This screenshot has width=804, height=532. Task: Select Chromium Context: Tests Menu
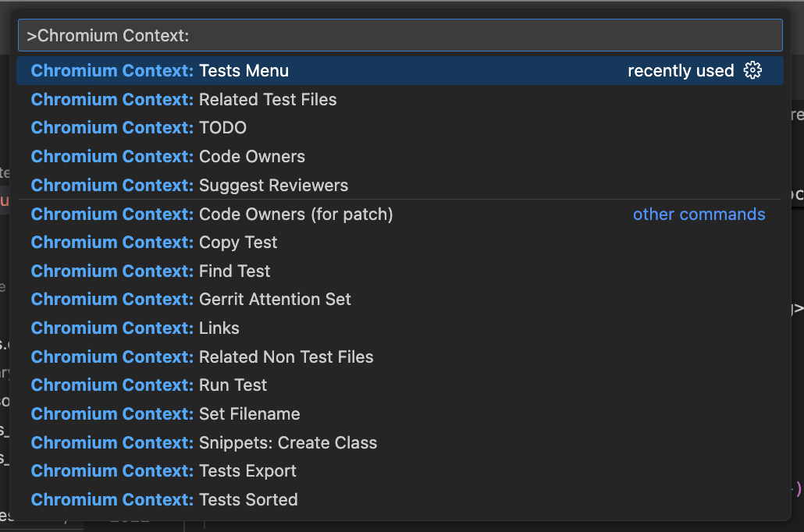400,71
